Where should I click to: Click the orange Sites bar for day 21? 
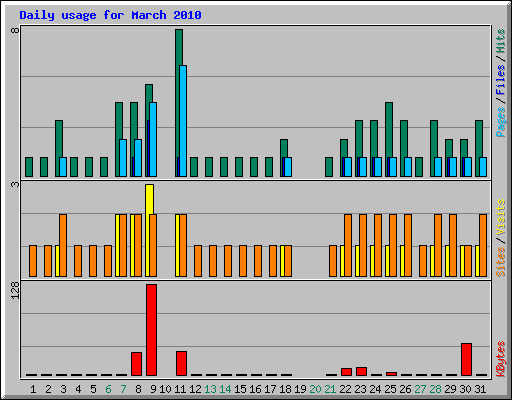tap(333, 261)
